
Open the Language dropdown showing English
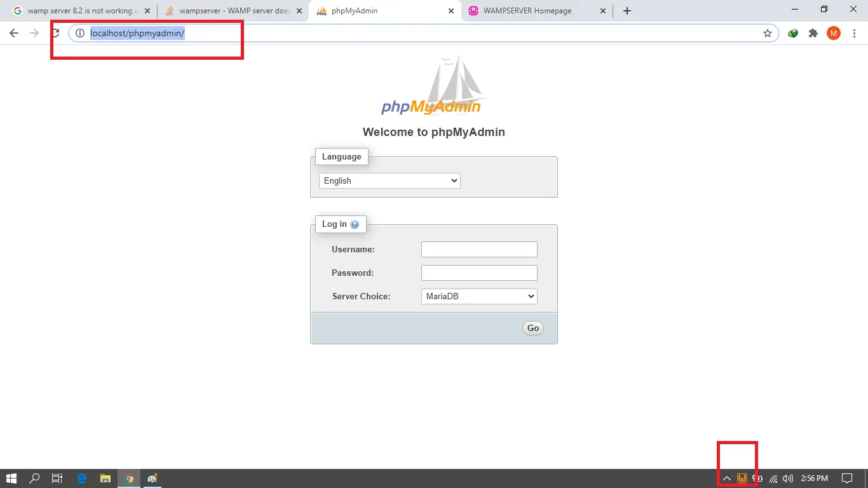pos(390,180)
